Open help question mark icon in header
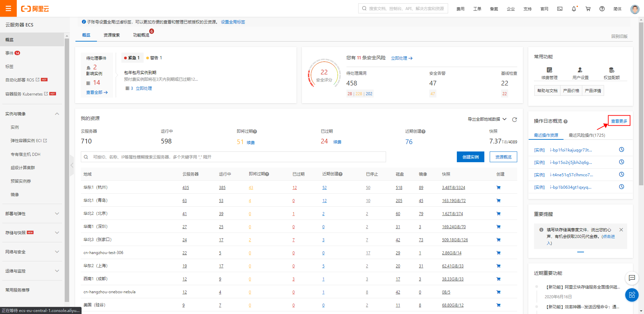 tap(602, 9)
